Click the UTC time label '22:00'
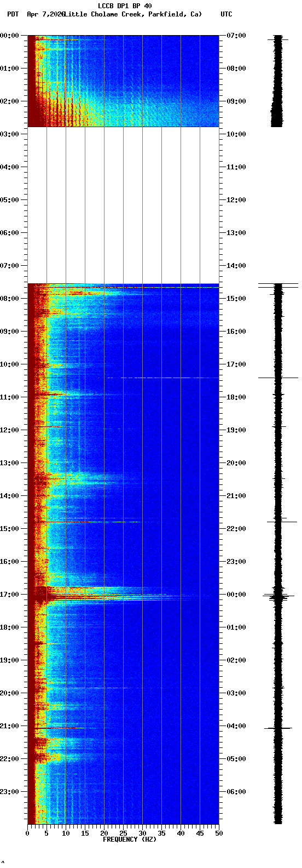302x868 pixels. (236, 528)
